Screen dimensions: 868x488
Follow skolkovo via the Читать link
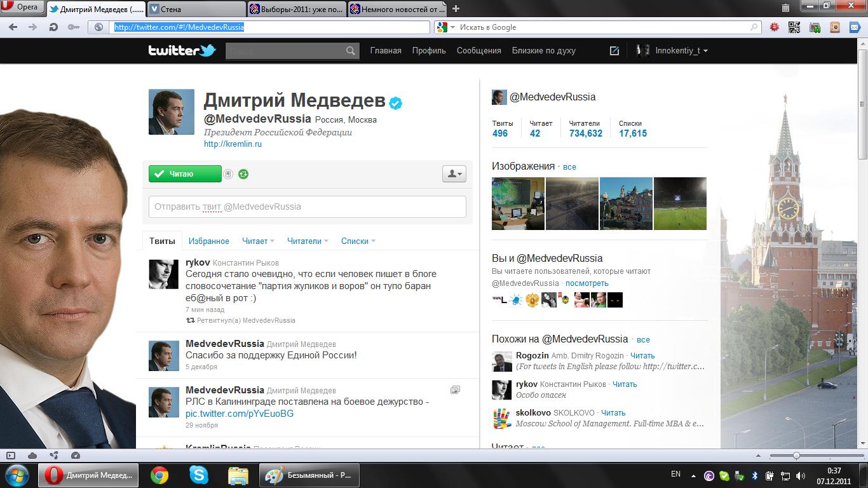tap(613, 413)
